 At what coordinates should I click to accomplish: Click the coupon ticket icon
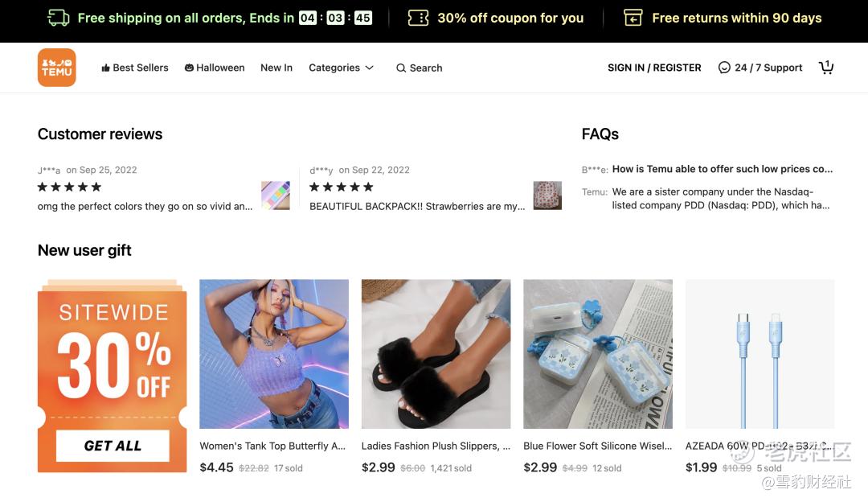tap(418, 18)
